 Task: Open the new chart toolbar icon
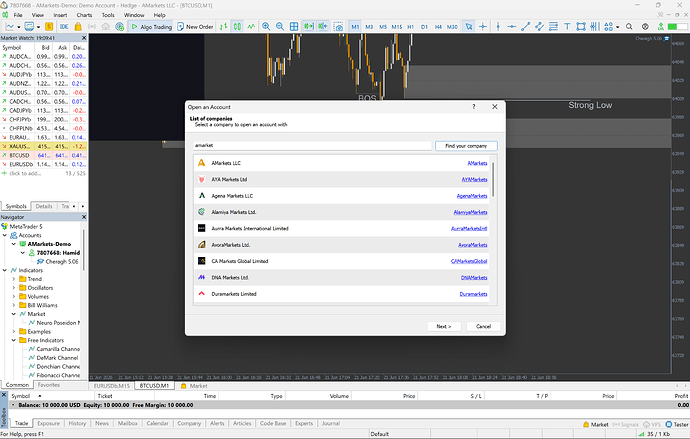[9, 27]
